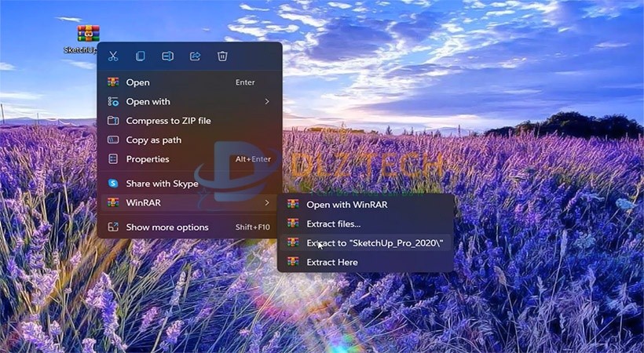Choose Extract files... option
The width and height of the screenshot is (644, 353).
(x=333, y=224)
